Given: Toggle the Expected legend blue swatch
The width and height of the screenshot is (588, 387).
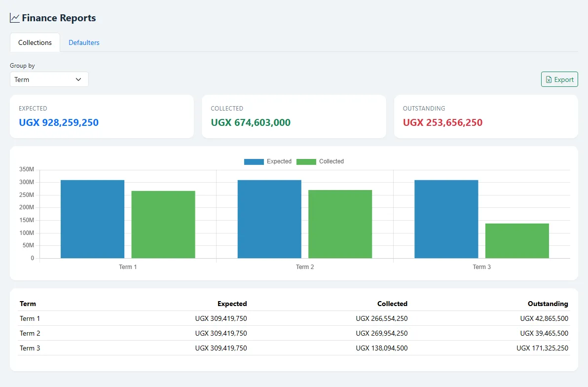Looking at the screenshot, I should coord(254,162).
